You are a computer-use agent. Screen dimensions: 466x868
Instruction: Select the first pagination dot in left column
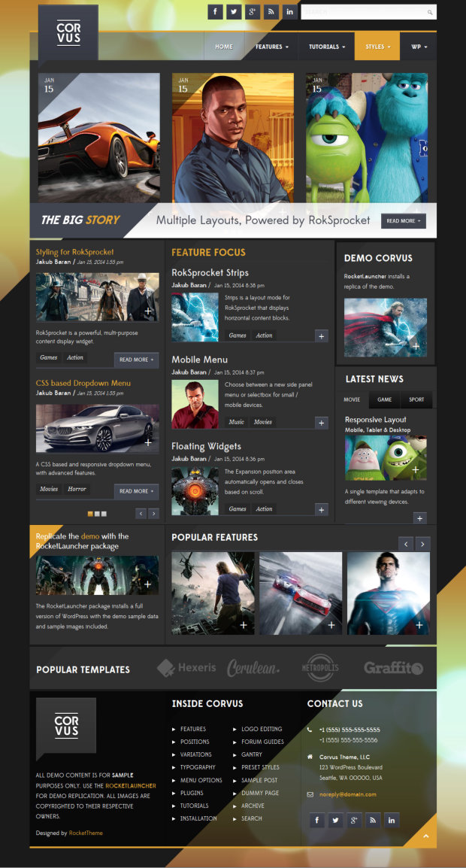[x=90, y=514]
